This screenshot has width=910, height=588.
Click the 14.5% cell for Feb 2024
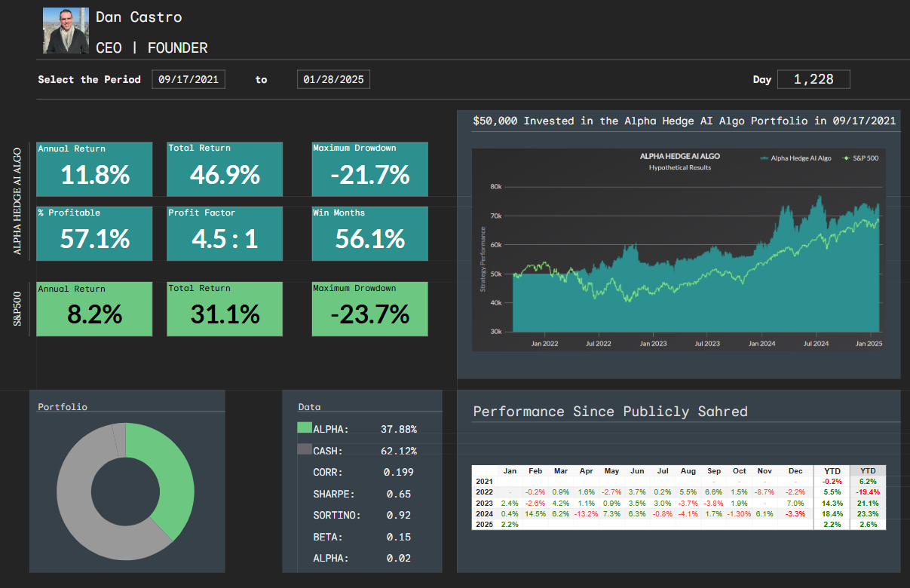tap(535, 513)
